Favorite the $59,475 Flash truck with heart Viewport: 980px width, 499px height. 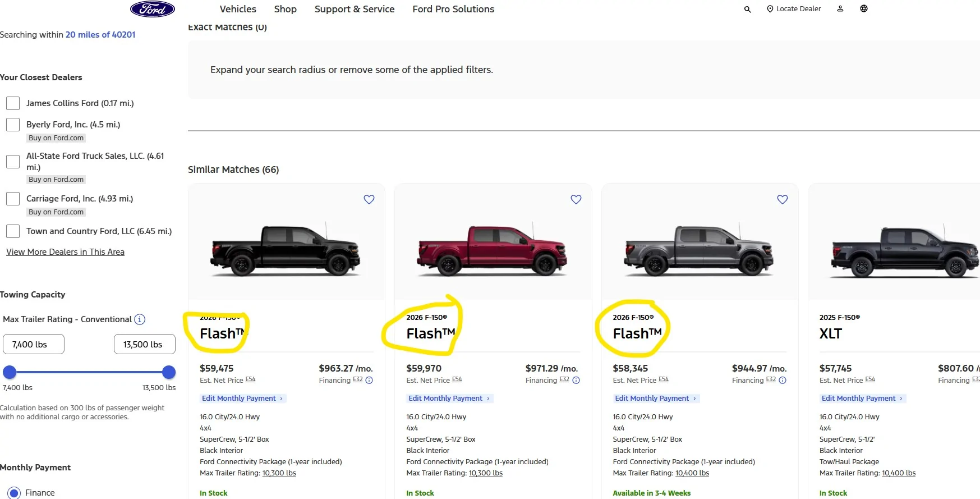click(x=369, y=199)
